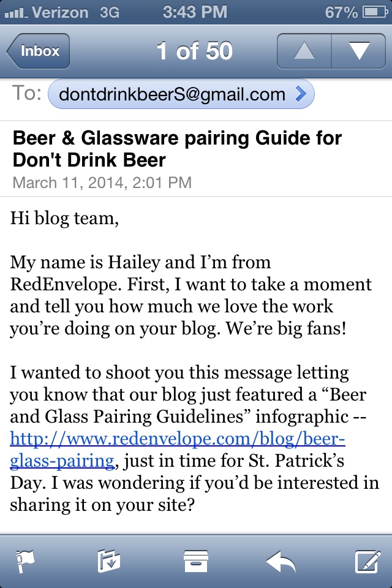Screen dimensions: 392x588
Task: Tap the 3:43 PM clock
Action: coord(195,12)
